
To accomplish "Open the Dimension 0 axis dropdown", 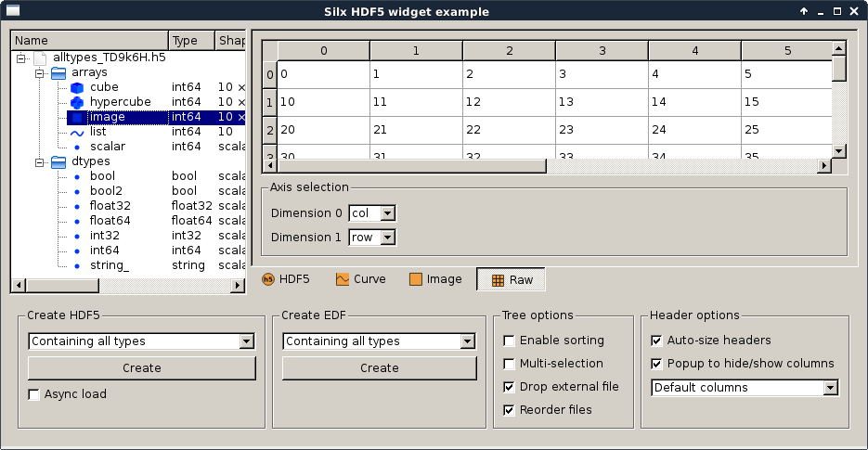I will tap(372, 213).
